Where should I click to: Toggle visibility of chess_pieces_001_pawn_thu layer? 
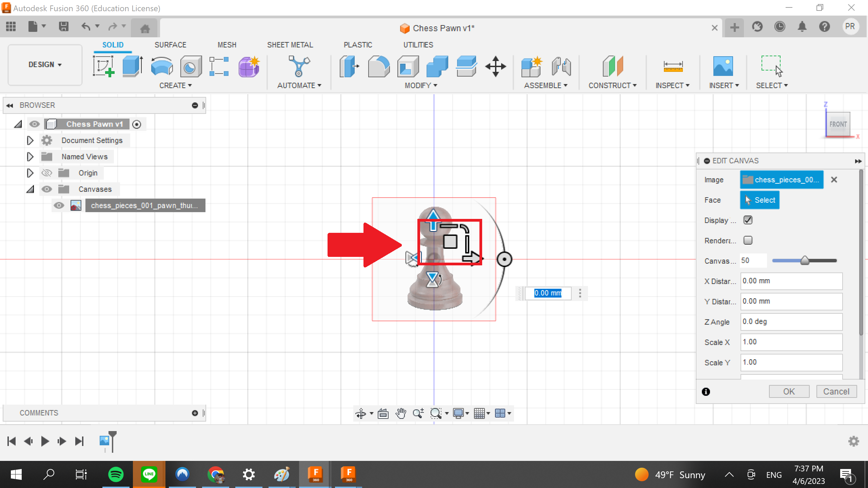pos(58,206)
